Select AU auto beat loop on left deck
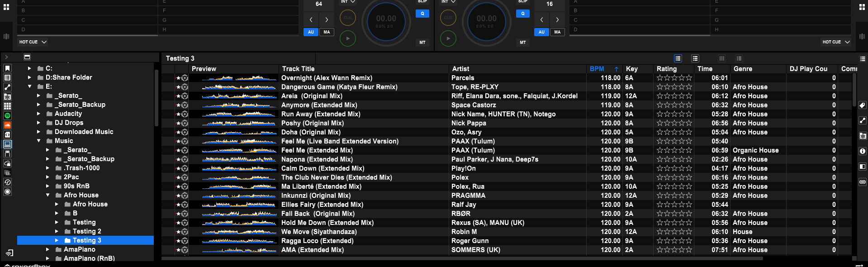Viewport: 868px width, 267px height. 311,32
